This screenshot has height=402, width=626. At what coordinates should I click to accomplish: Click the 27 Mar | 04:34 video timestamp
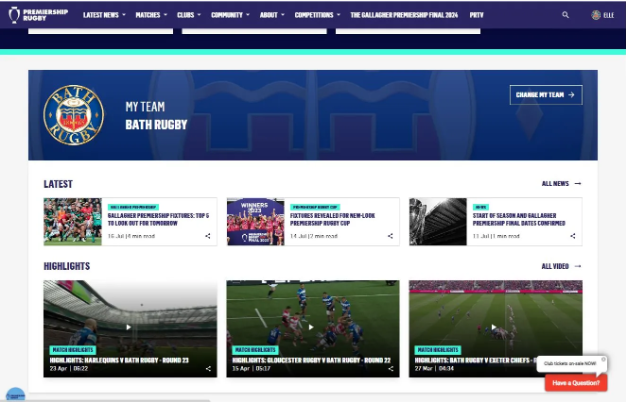434,368
